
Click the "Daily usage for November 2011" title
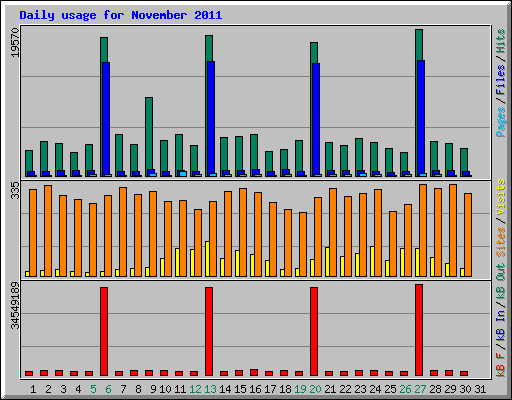[x=121, y=15]
